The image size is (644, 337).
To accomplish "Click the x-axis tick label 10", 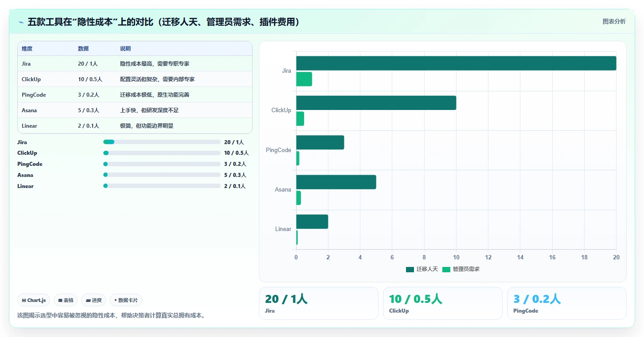I will point(456,258).
